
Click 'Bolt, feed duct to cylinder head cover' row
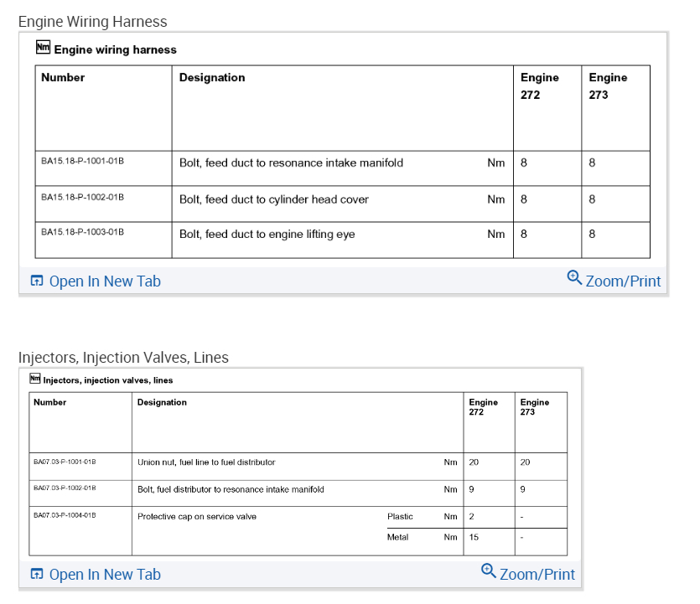(274, 199)
